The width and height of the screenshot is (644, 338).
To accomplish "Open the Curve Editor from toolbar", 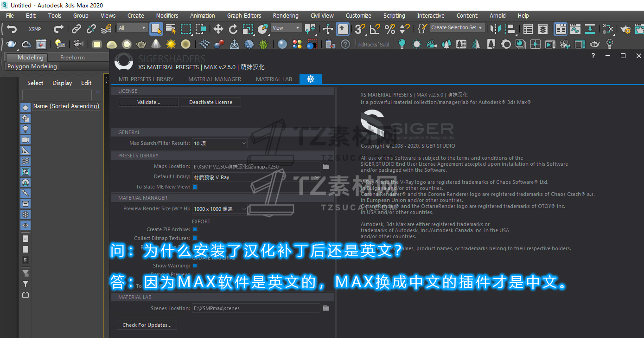I will tap(575, 29).
